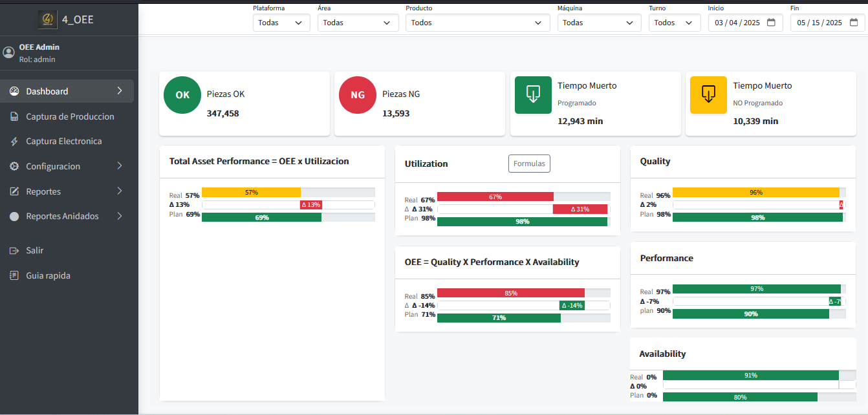The height and width of the screenshot is (415, 868).
Task: Open the Inicio date calendar picker icon
Action: click(x=771, y=23)
